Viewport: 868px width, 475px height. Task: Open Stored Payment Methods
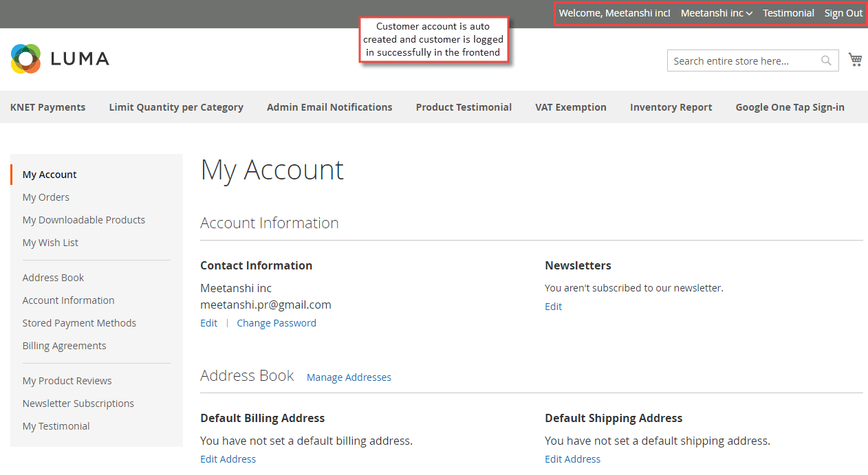point(79,323)
